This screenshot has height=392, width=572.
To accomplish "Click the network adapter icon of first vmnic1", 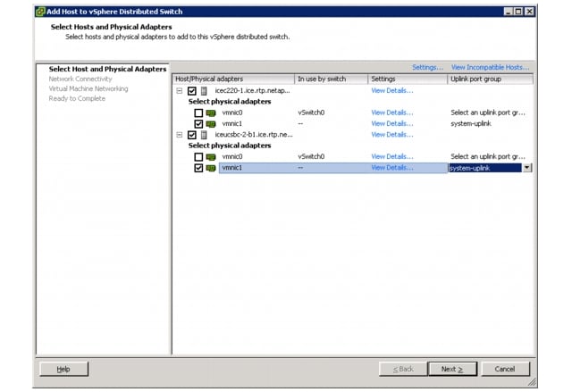I will (x=211, y=124).
